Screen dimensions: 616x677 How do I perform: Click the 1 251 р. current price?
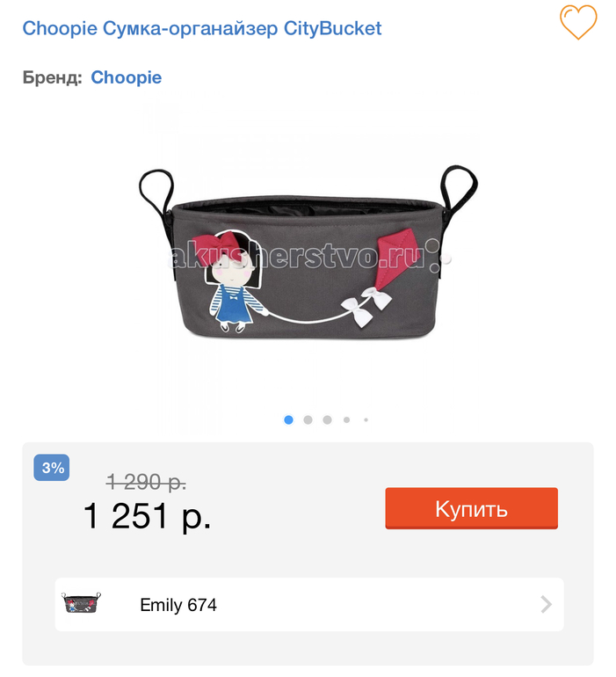pyautogui.click(x=147, y=515)
